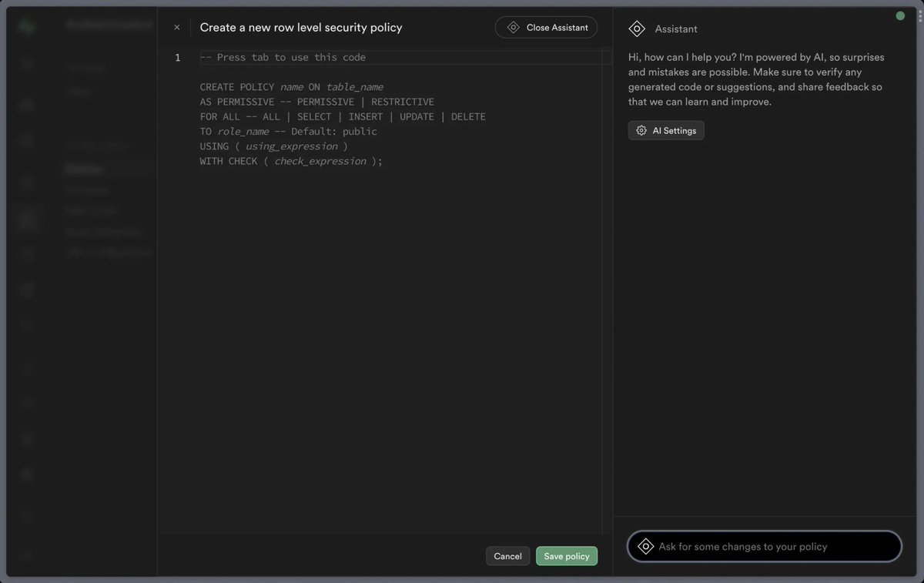The width and height of the screenshot is (924, 583).
Task: Click line number 1 in the gutter
Action: 178,58
